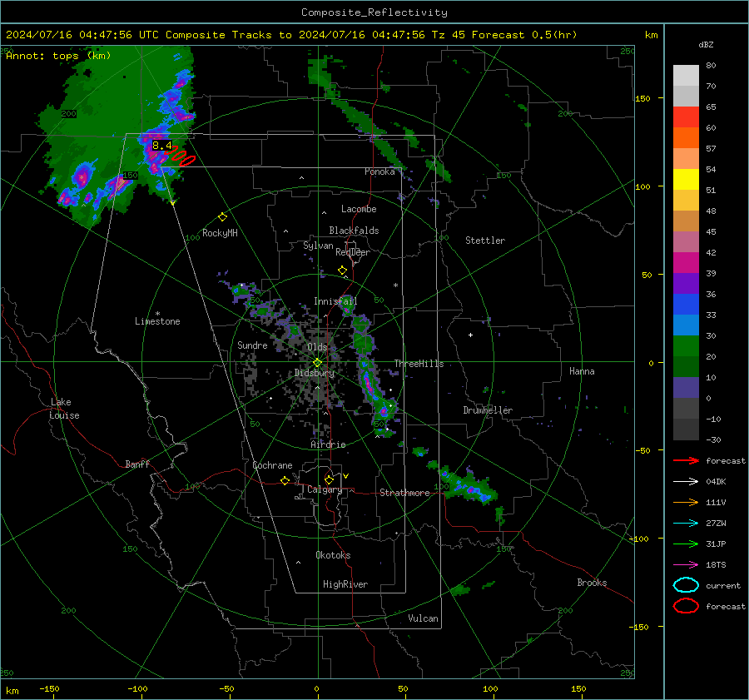Pick the dark grey swatch above -30
This screenshot has width=749, height=700.
[686, 429]
